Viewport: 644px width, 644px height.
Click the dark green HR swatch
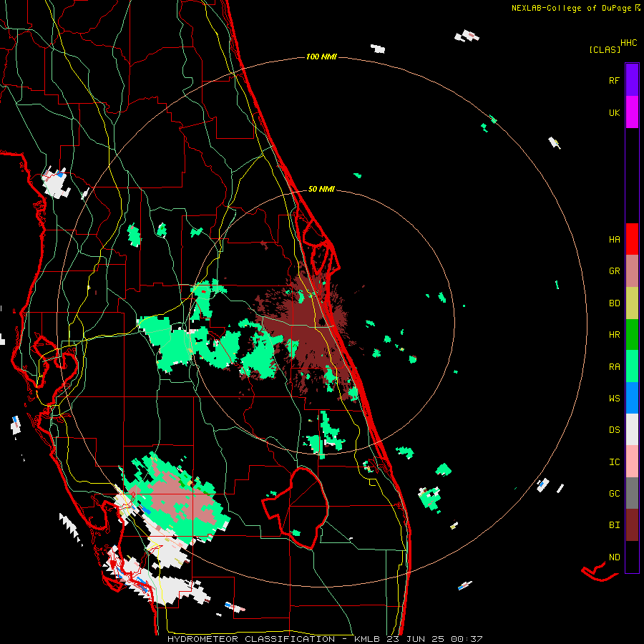tap(632, 335)
